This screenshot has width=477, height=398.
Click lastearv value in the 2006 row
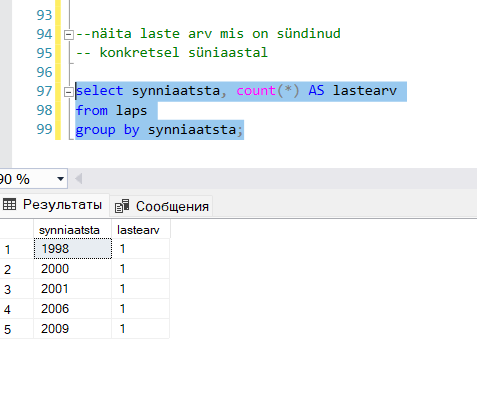[140, 309]
